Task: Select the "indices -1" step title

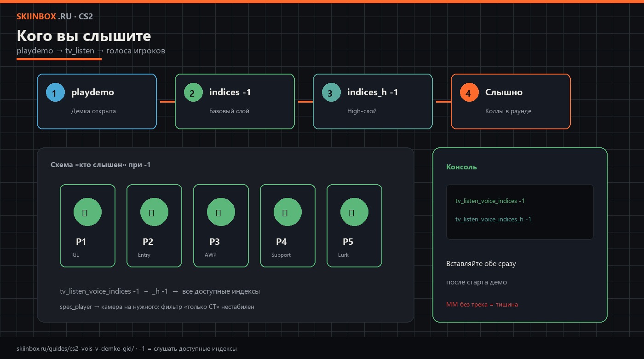Action: (230, 92)
